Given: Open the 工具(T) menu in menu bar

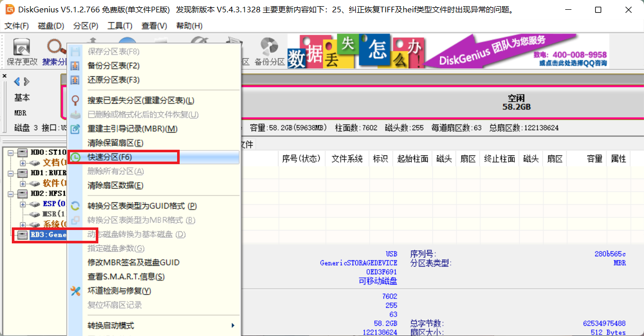Looking at the screenshot, I should pyautogui.click(x=119, y=26).
